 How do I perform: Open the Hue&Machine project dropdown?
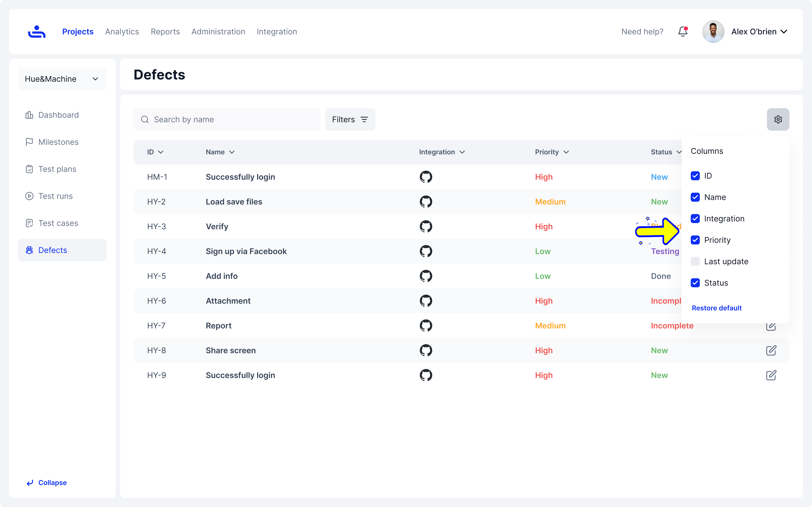[62, 79]
